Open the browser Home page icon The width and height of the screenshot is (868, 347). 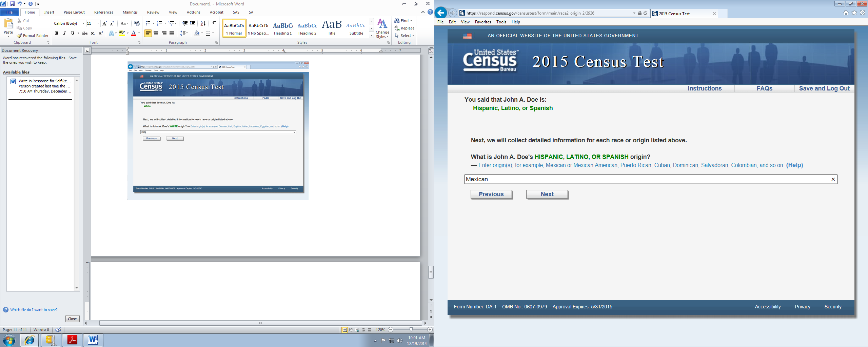[846, 13]
